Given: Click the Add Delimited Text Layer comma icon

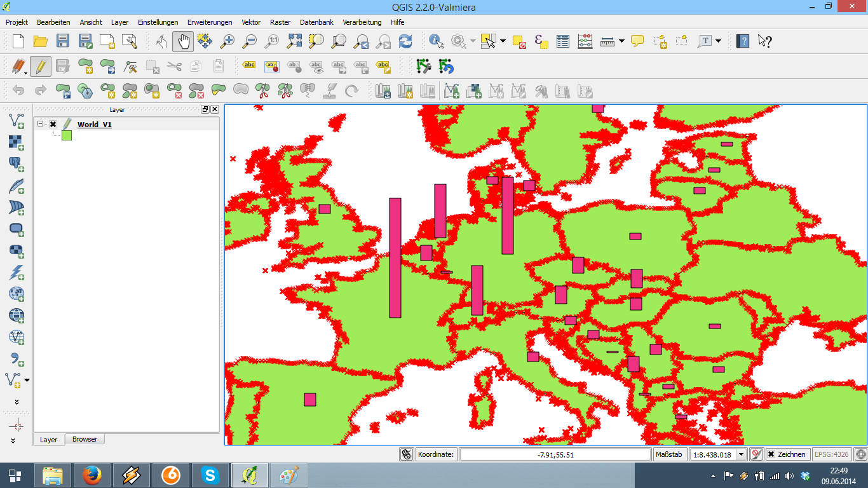Looking at the screenshot, I should click(17, 359).
